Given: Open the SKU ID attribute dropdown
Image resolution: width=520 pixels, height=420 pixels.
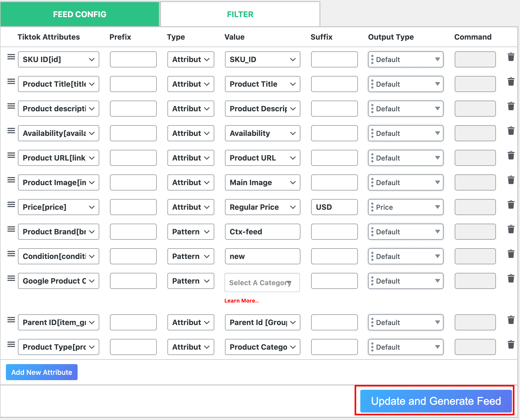Looking at the screenshot, I should tap(58, 59).
